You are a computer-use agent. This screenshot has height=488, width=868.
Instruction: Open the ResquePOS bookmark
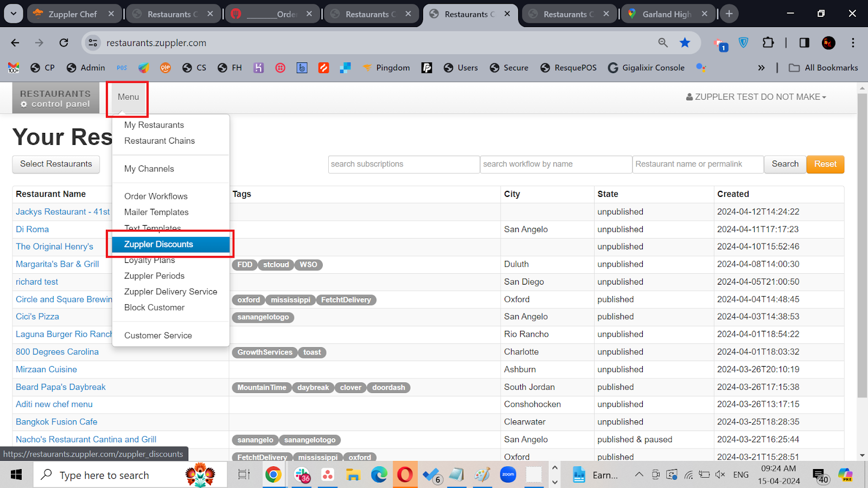pyautogui.click(x=569, y=68)
